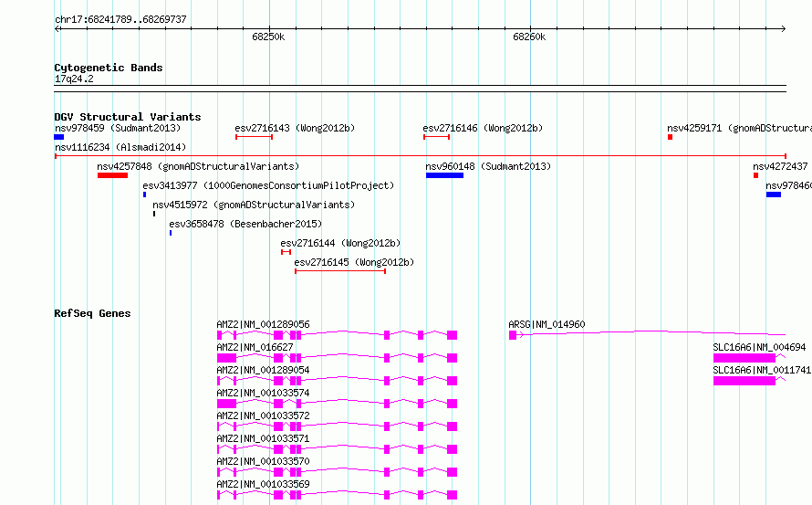Screen dimensions: 812x505
Task: Click the 68250k ruler label
Action: 268,37
